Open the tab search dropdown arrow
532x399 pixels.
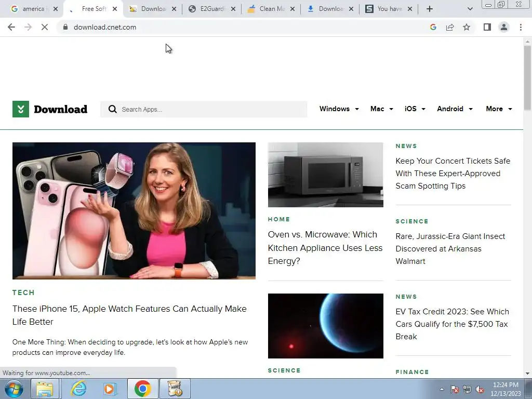point(470,9)
